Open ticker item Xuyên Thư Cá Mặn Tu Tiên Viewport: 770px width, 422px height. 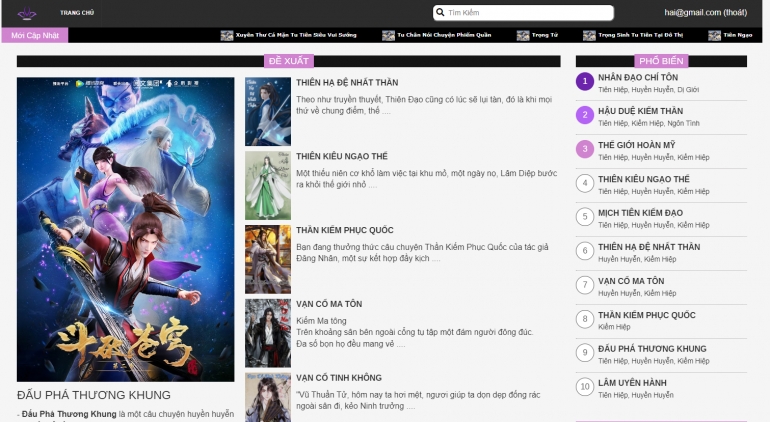pyautogui.click(x=296, y=35)
